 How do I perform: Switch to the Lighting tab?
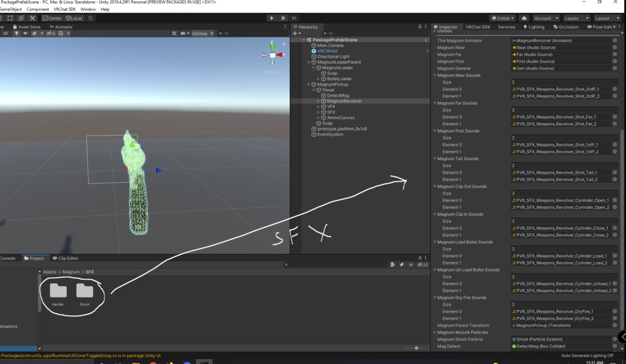click(534, 26)
